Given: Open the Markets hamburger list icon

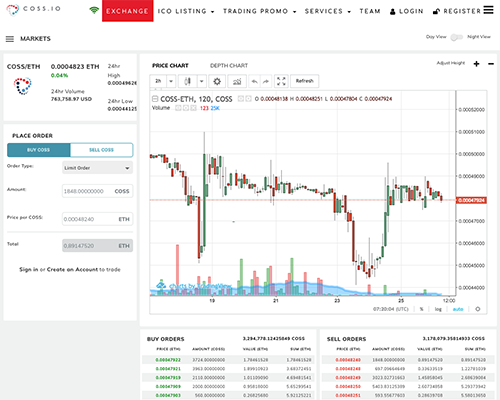Looking at the screenshot, I should (10, 39).
